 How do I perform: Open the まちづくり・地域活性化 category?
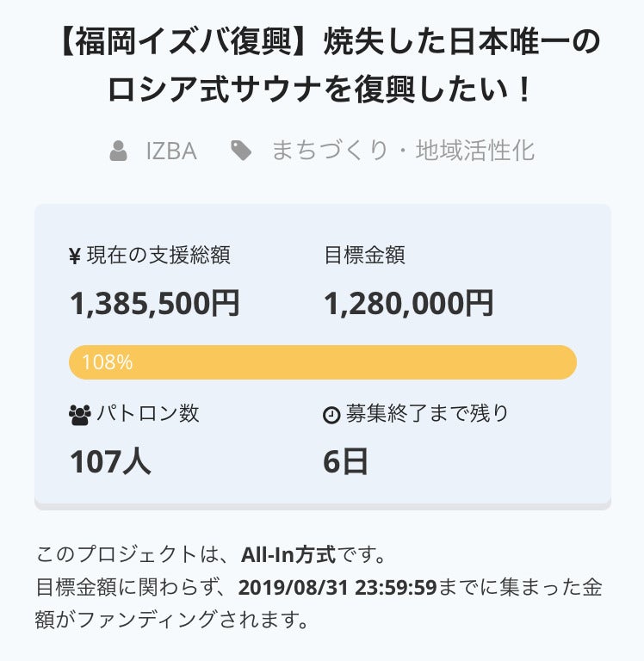(x=403, y=151)
